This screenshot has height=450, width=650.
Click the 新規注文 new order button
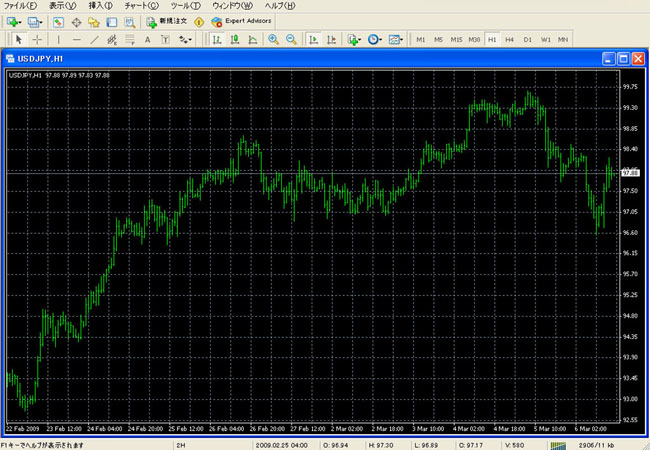164,21
